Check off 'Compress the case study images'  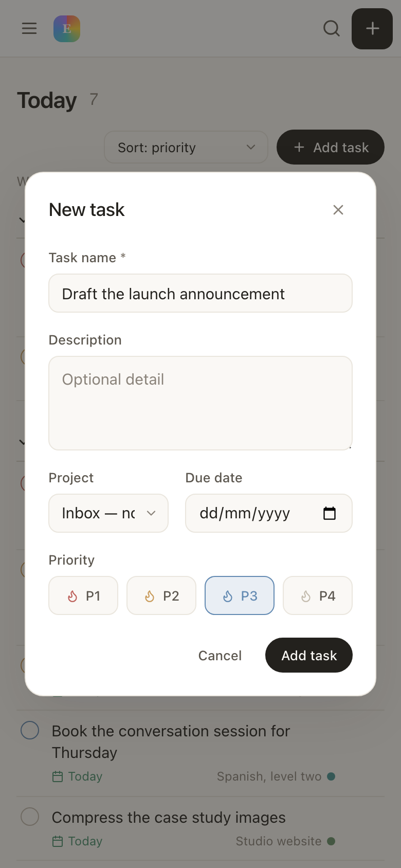[x=30, y=817]
